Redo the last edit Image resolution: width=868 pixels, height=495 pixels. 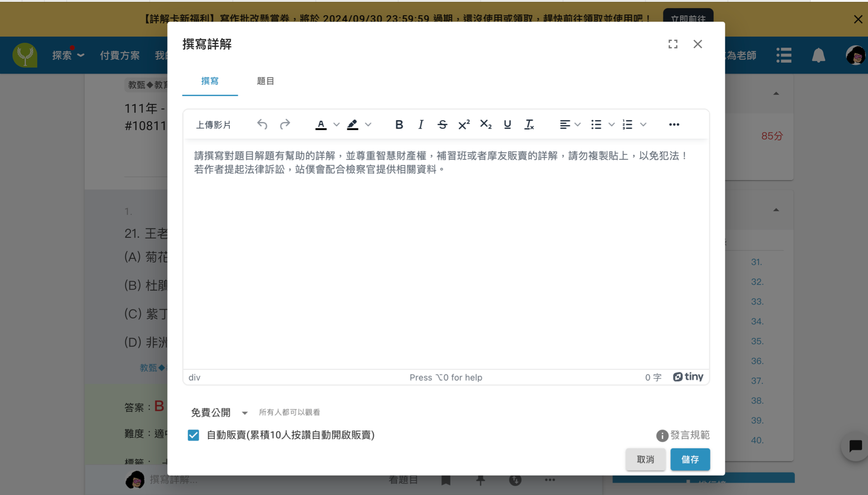tap(285, 125)
